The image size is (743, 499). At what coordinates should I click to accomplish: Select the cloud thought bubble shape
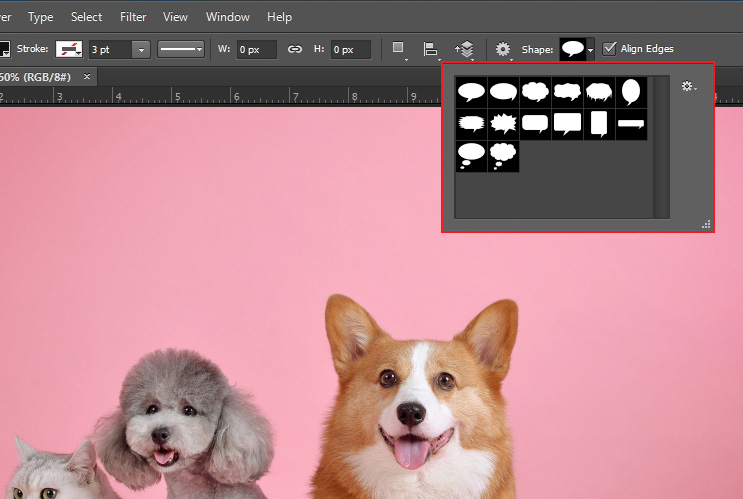503,156
